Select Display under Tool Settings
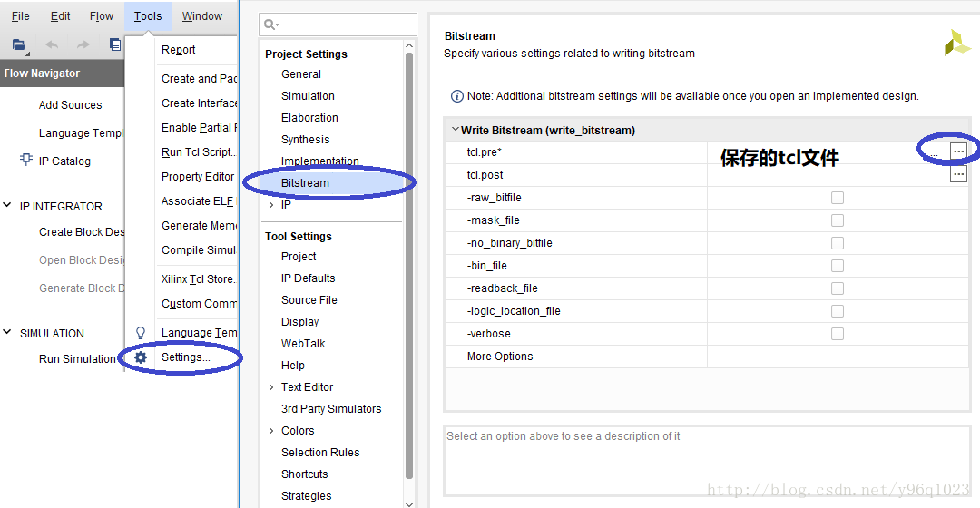 [300, 322]
